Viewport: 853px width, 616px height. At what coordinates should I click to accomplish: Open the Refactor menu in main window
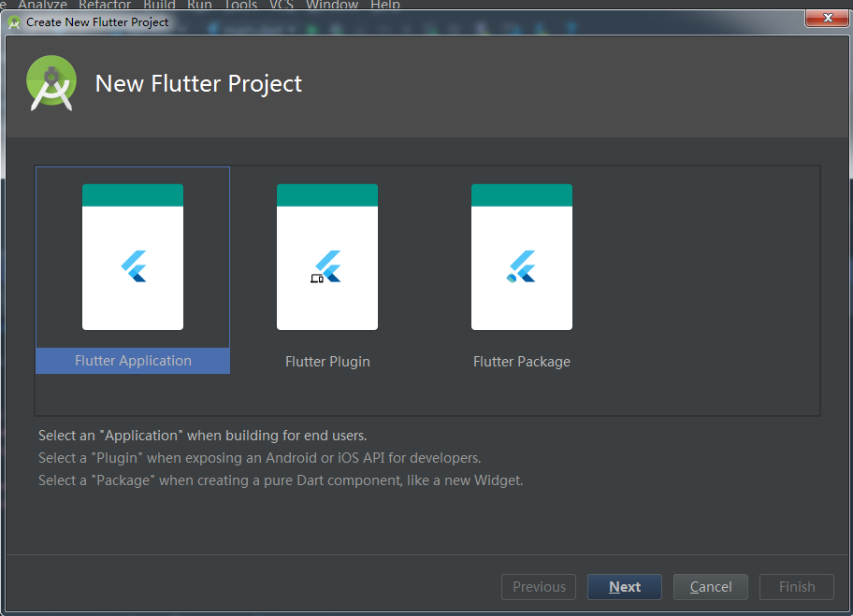[105, 5]
